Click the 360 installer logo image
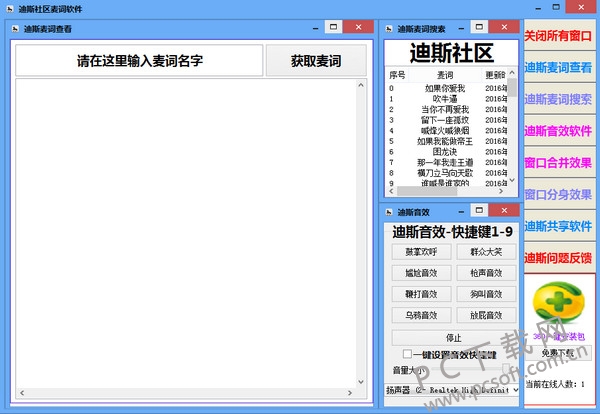 coord(559,303)
